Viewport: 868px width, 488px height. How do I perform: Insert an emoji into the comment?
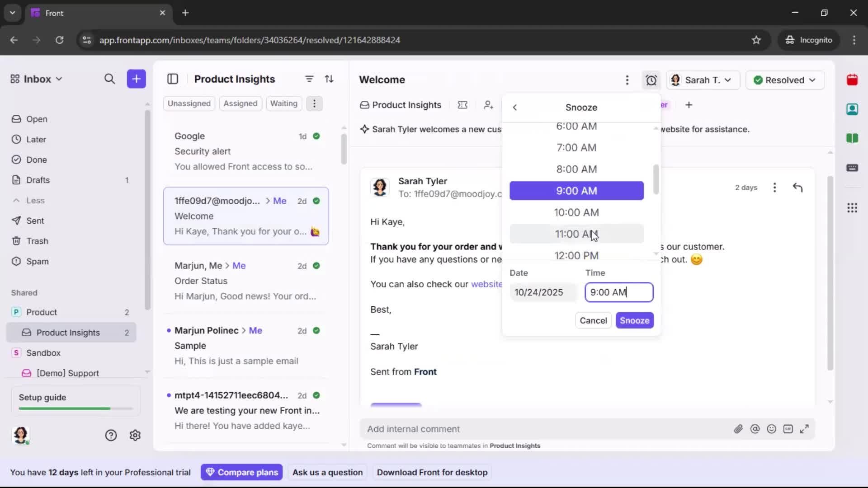[772, 429]
